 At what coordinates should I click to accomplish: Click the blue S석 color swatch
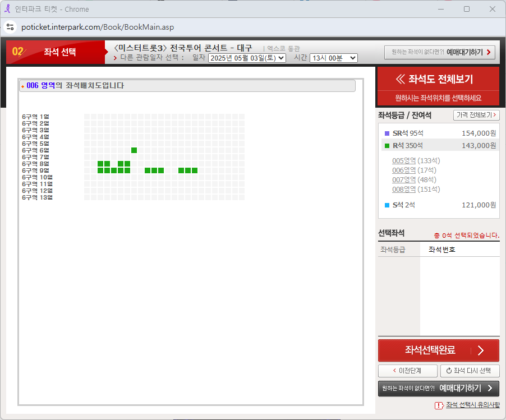[x=387, y=205]
